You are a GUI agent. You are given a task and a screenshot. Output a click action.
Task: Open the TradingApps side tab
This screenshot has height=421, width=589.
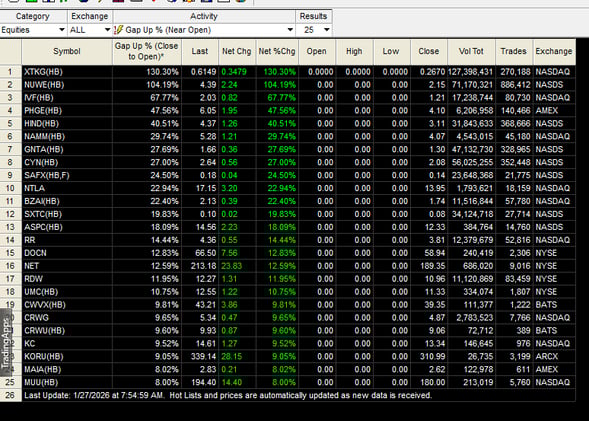pos(6,343)
